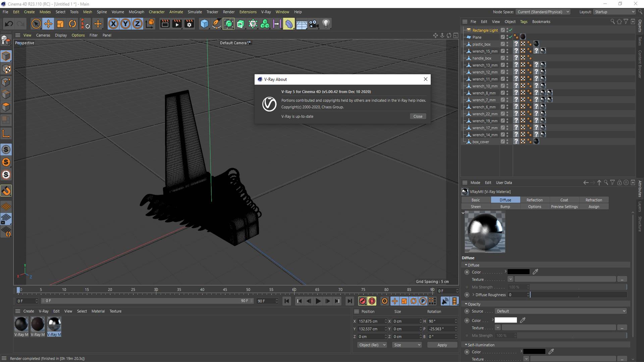
Task: Toggle the Diffuse Roughness animation dot
Action: [x=467, y=295]
